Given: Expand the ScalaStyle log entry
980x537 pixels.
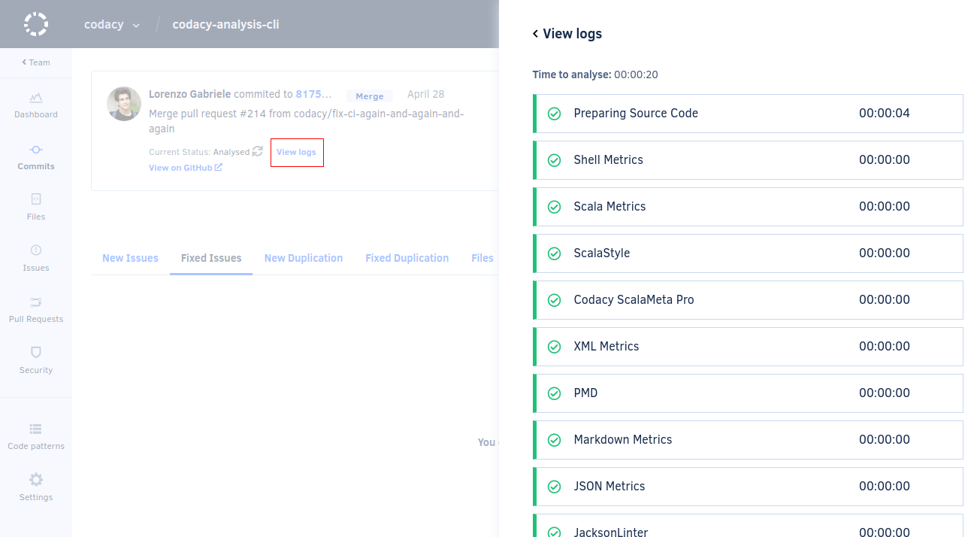Looking at the screenshot, I should 749,253.
